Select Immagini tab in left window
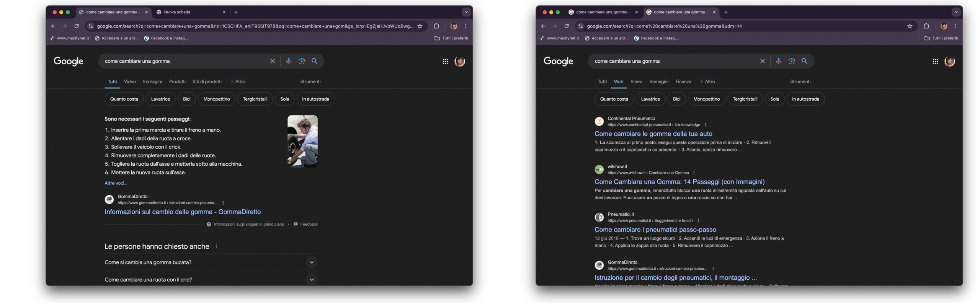The width and height of the screenshot is (980, 303). click(x=152, y=81)
